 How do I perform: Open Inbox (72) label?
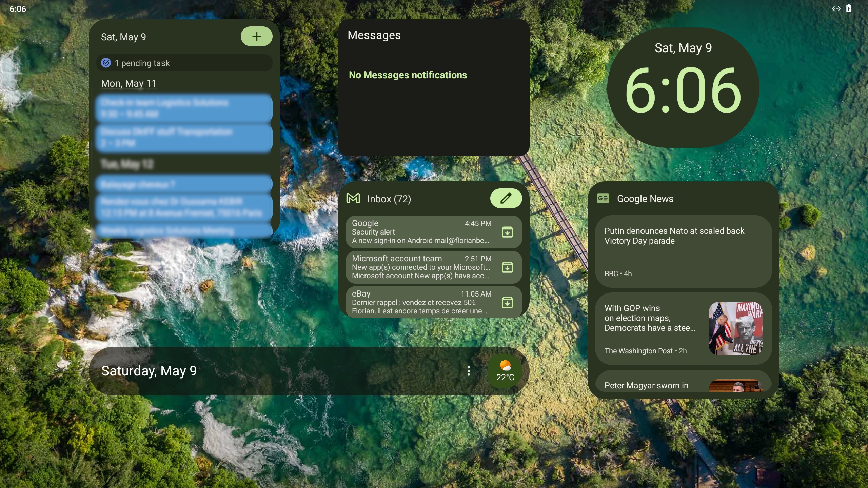(x=389, y=199)
